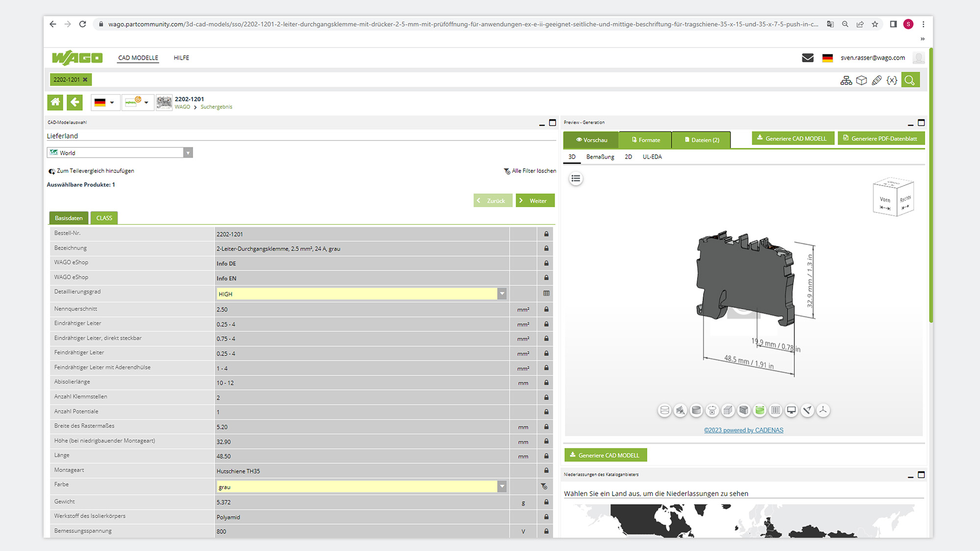Open the catalog logo dropdown
The image size is (980, 551).
[x=137, y=102]
